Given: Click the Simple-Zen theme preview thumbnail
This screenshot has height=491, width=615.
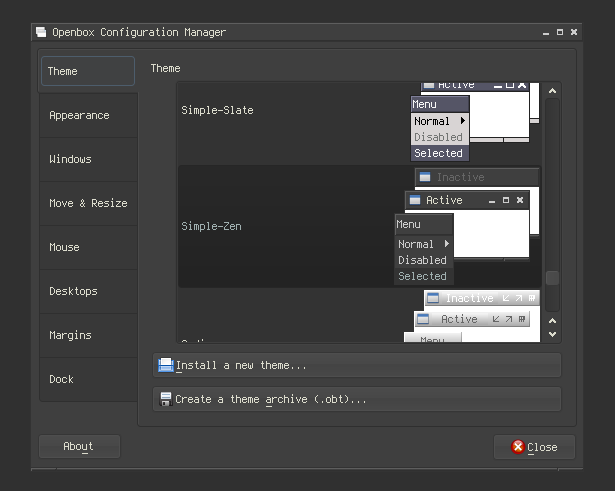Looking at the screenshot, I should click(x=467, y=226).
